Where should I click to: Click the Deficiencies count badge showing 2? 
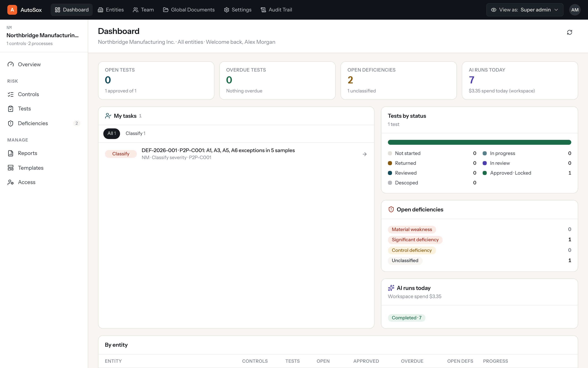pos(77,123)
